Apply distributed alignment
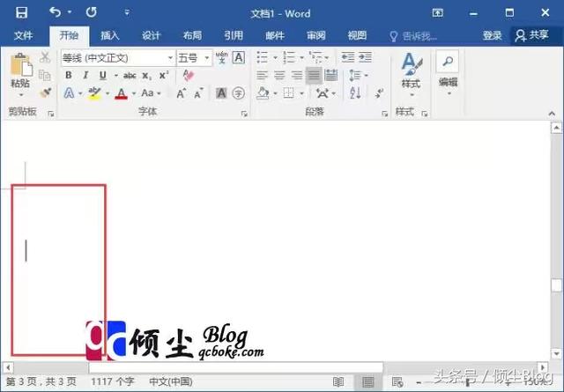Screen dimensions: 564x392 click(331, 75)
